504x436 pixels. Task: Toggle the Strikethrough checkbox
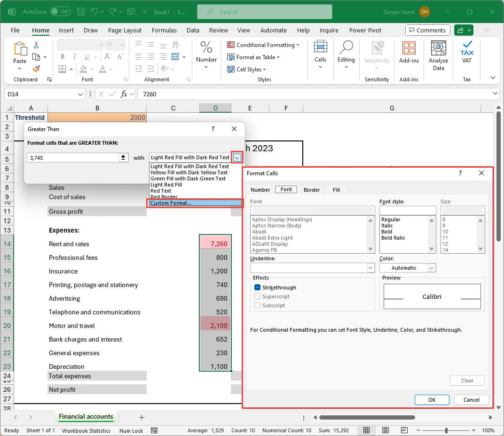257,288
